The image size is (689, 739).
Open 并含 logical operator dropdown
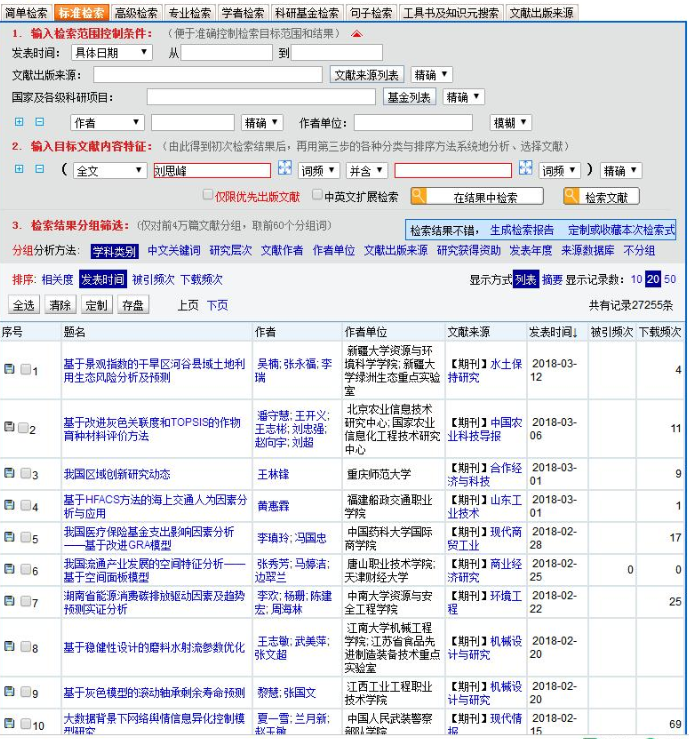pos(367,171)
